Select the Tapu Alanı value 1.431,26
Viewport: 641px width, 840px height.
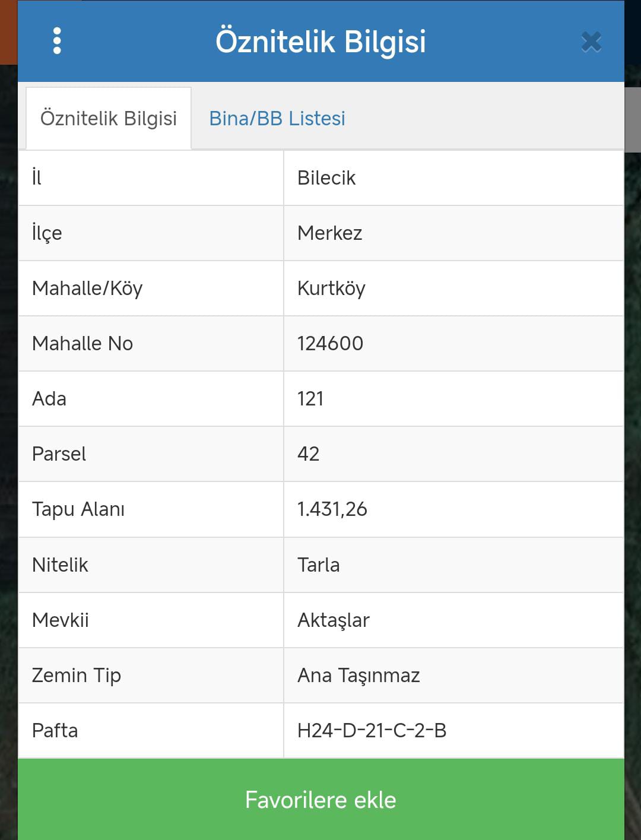point(332,509)
